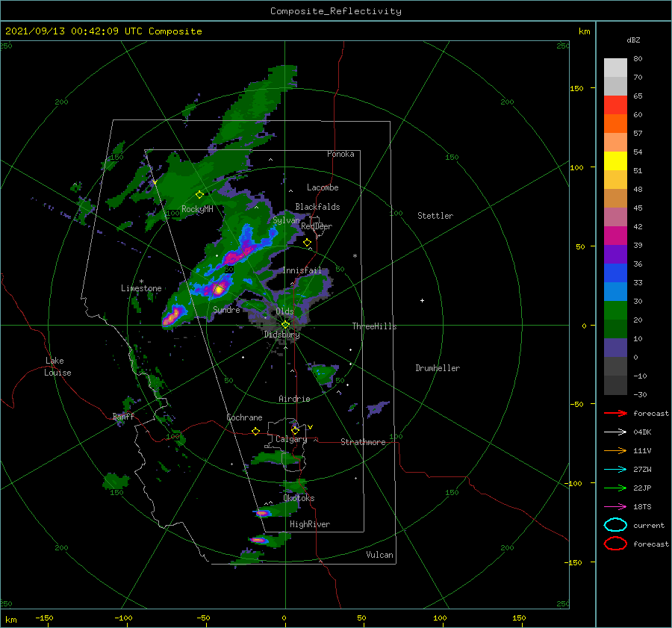Click the Limestone label
Screen dimensions: 672x628
[x=141, y=288]
